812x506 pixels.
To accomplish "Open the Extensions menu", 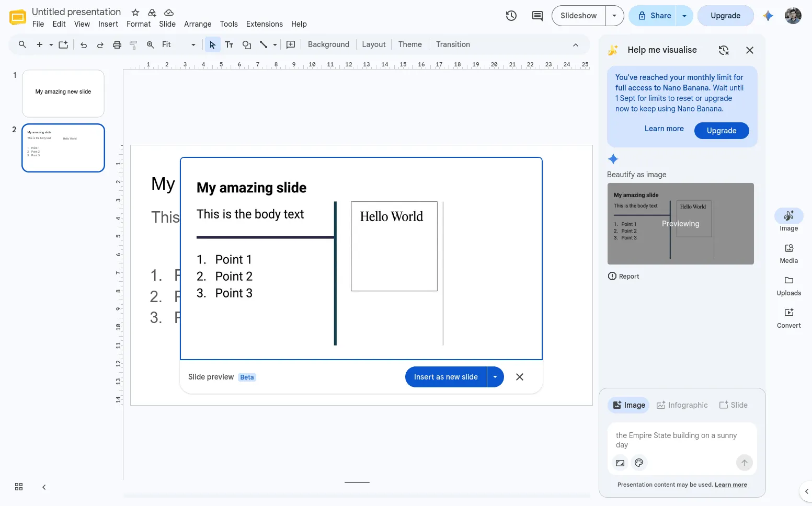I will (x=265, y=24).
